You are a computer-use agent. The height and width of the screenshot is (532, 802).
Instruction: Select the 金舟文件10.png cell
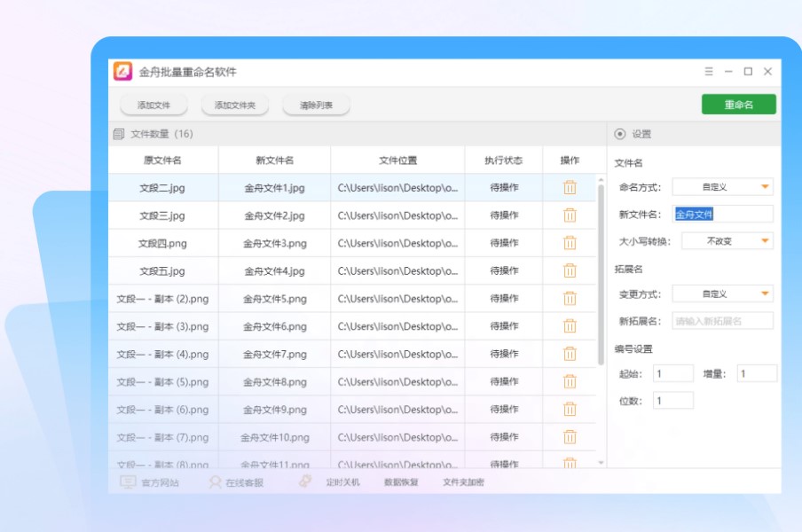(275, 437)
